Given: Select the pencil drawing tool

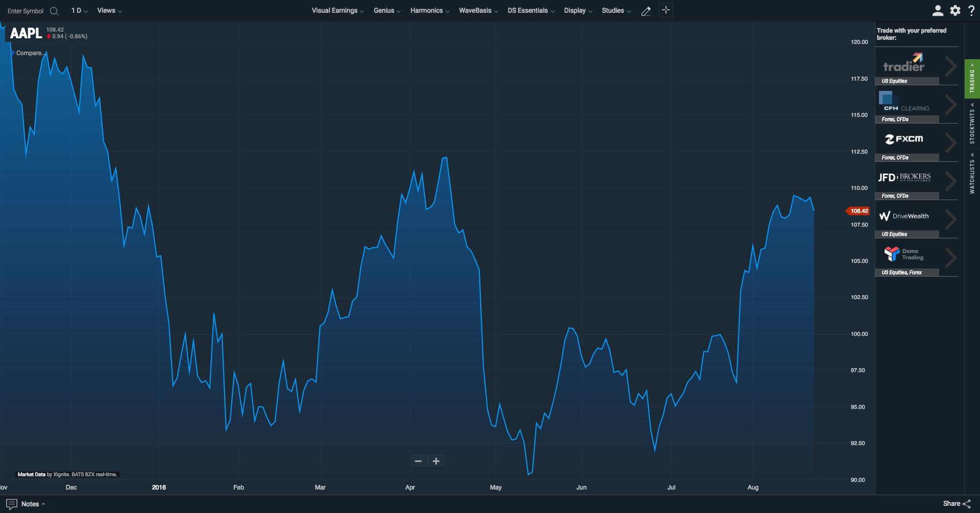Looking at the screenshot, I should click(x=646, y=11).
